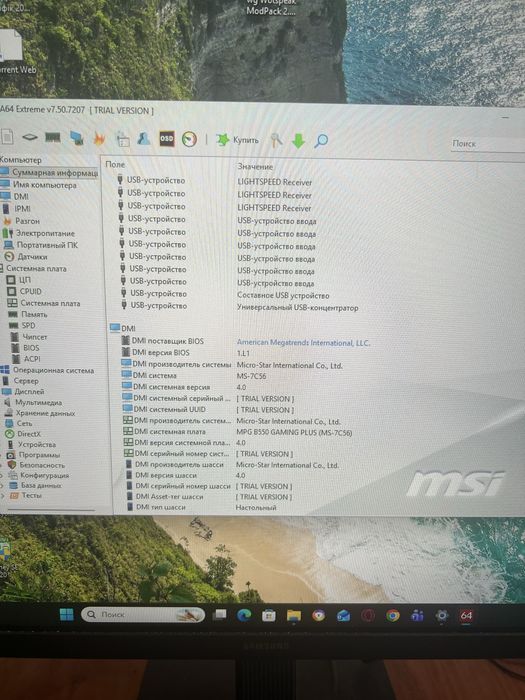Open Microsoft Teams from the taskbar
525x700 pixels.
point(417,616)
